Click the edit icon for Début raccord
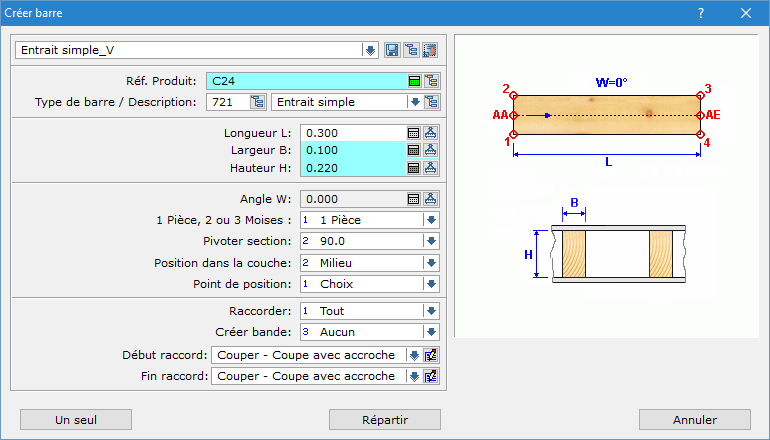 [431, 355]
